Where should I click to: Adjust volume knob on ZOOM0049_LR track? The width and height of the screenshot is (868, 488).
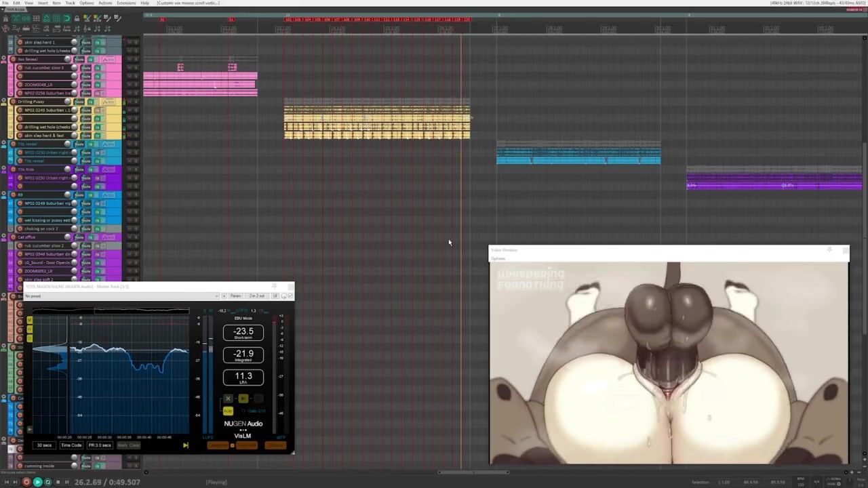74,85
